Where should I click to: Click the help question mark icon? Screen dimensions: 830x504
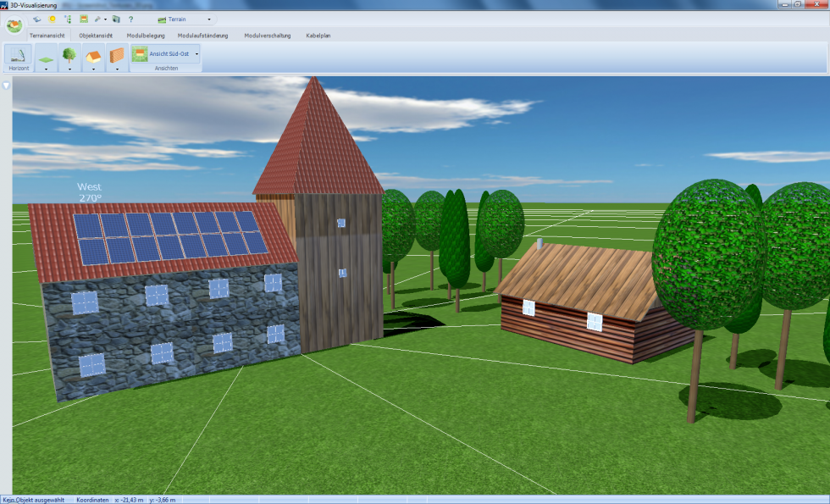(131, 19)
